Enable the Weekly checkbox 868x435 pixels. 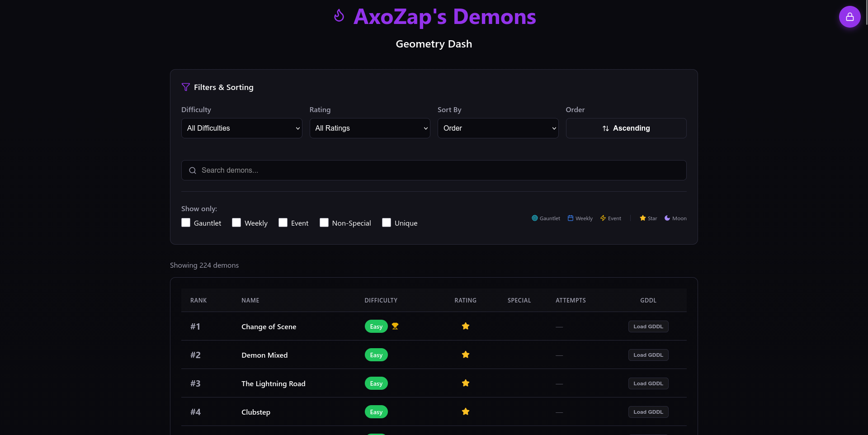click(236, 222)
